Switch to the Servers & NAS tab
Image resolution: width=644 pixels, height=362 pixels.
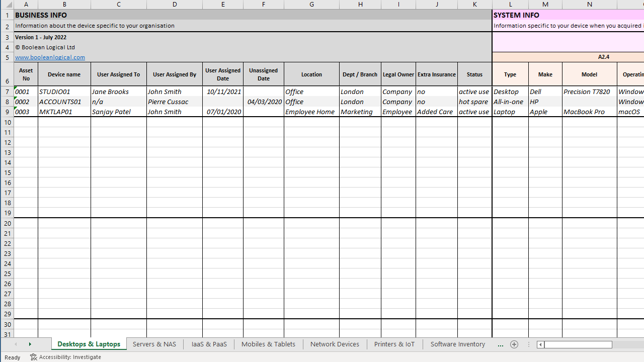pyautogui.click(x=154, y=344)
